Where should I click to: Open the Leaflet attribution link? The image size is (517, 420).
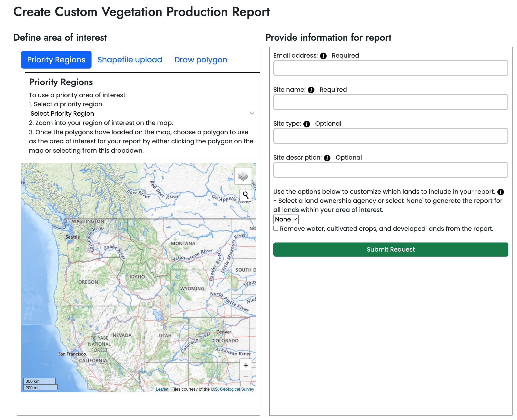coord(162,389)
